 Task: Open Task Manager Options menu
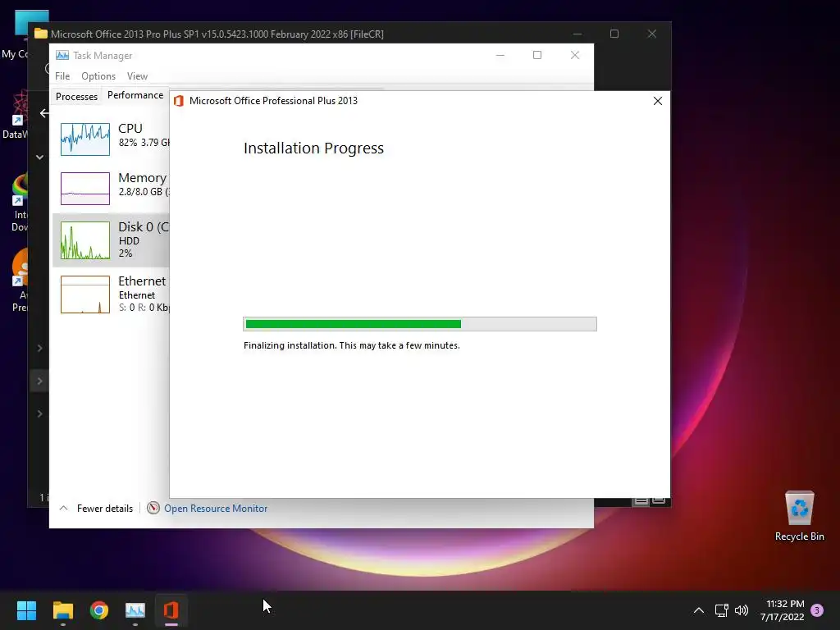(x=98, y=76)
